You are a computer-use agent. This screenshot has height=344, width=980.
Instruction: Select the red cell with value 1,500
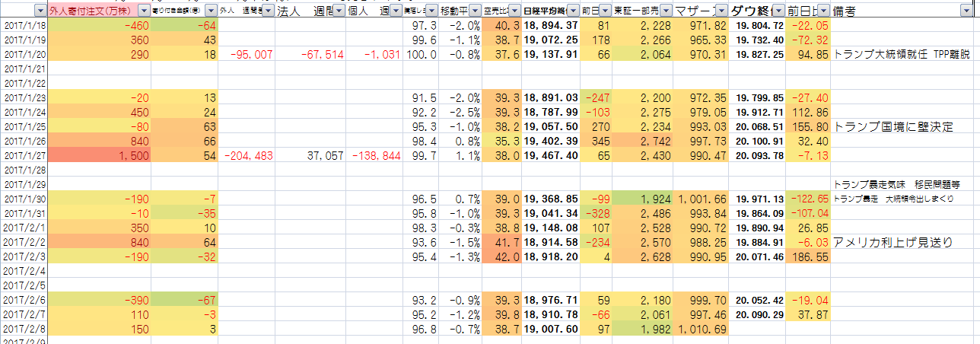(99, 156)
